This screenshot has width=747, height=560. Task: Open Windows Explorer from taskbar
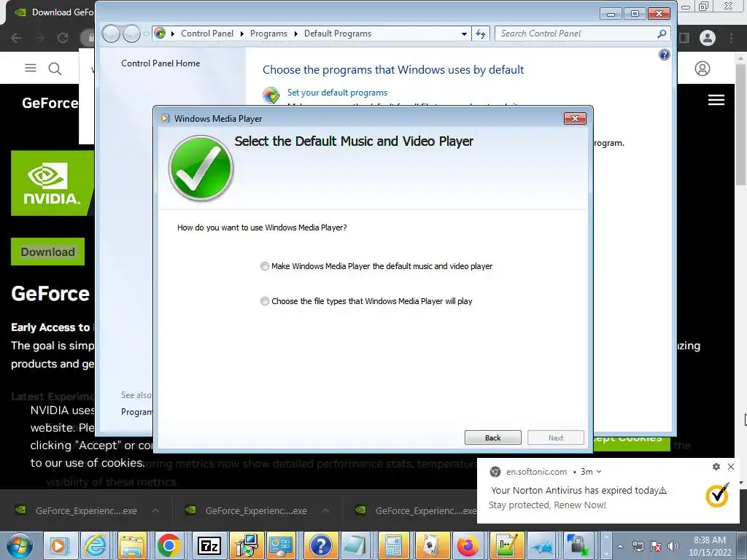click(133, 545)
